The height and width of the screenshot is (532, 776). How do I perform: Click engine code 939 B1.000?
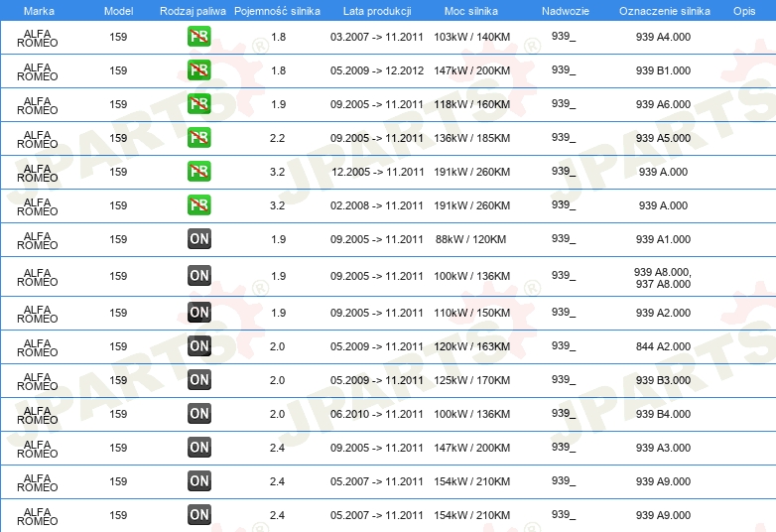[663, 70]
